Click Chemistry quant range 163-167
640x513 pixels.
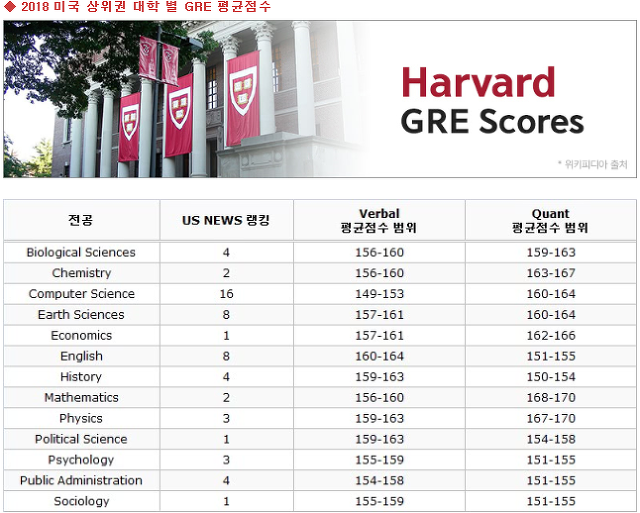click(x=551, y=273)
